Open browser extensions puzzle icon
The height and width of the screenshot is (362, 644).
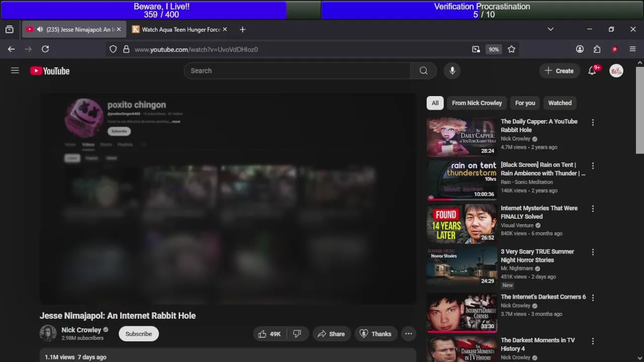click(x=597, y=49)
